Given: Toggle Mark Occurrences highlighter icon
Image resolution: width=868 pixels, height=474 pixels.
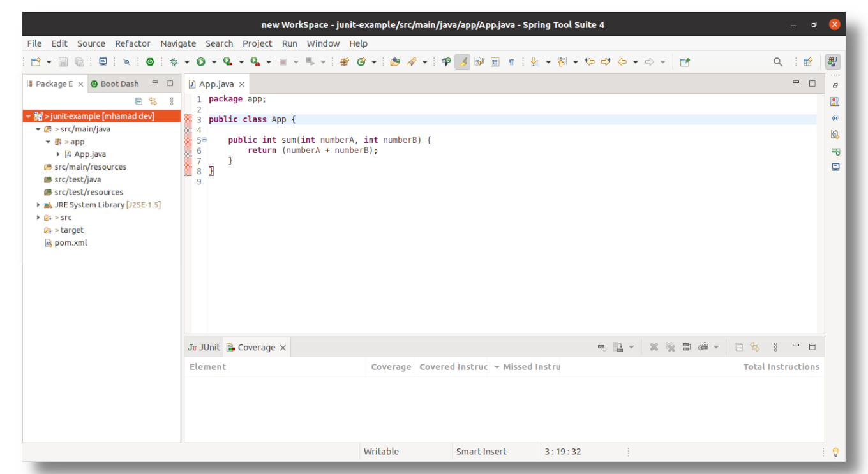Looking at the screenshot, I should [x=463, y=62].
